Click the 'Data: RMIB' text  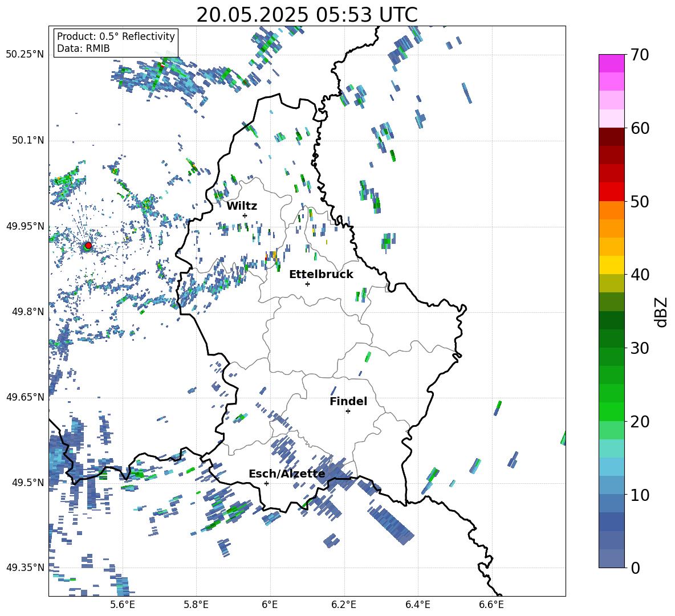point(83,48)
